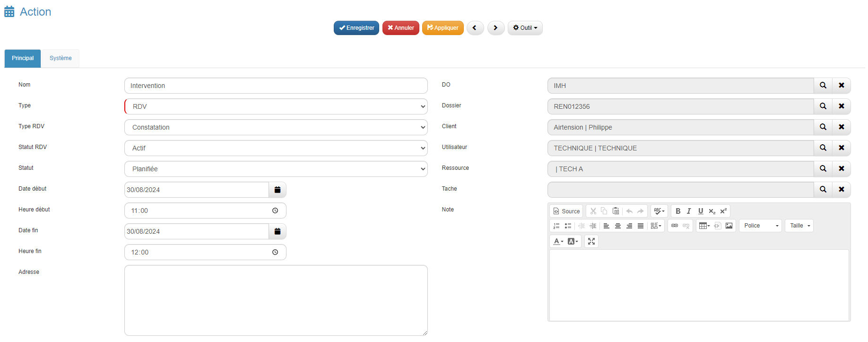The image size is (868, 342).
Task: Open the Police font dropdown
Action: coord(761,226)
